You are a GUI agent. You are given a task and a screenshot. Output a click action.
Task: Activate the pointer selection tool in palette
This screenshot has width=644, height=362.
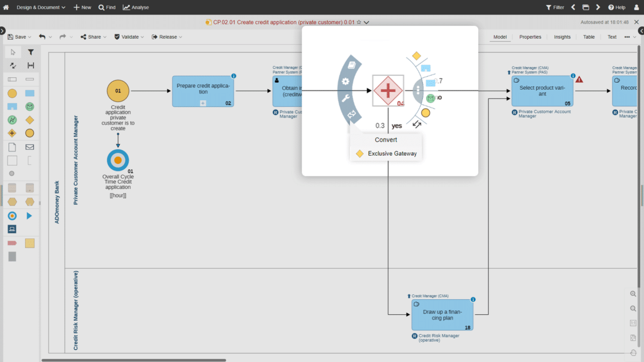[x=13, y=52]
